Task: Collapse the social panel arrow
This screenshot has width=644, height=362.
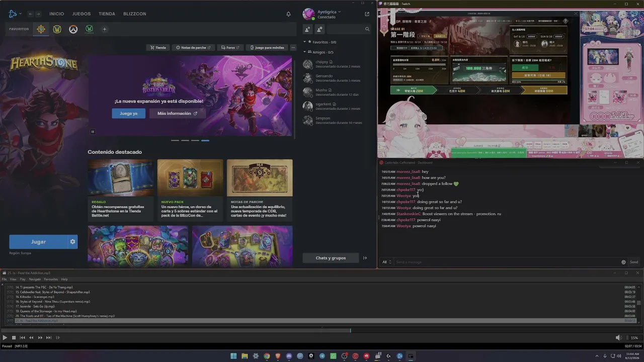Action: 365,258
